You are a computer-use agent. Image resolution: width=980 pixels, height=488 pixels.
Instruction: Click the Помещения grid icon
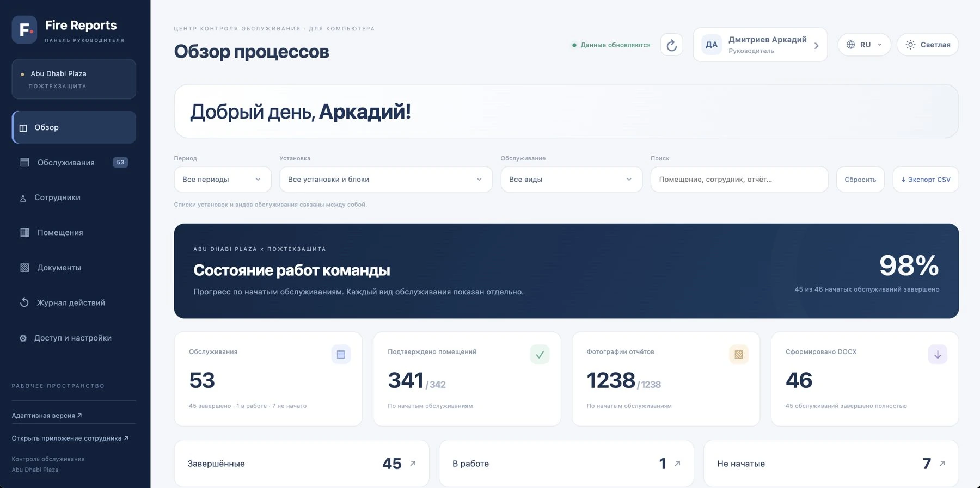pyautogui.click(x=24, y=232)
